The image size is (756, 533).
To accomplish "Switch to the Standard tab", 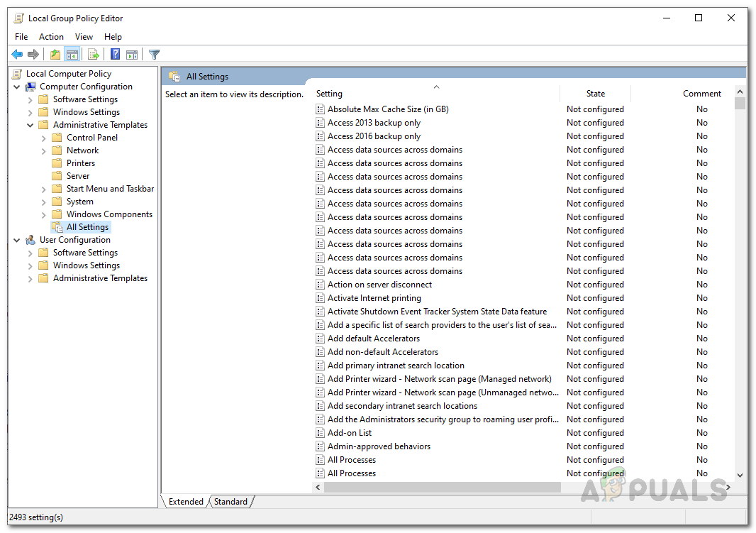I will coord(230,502).
